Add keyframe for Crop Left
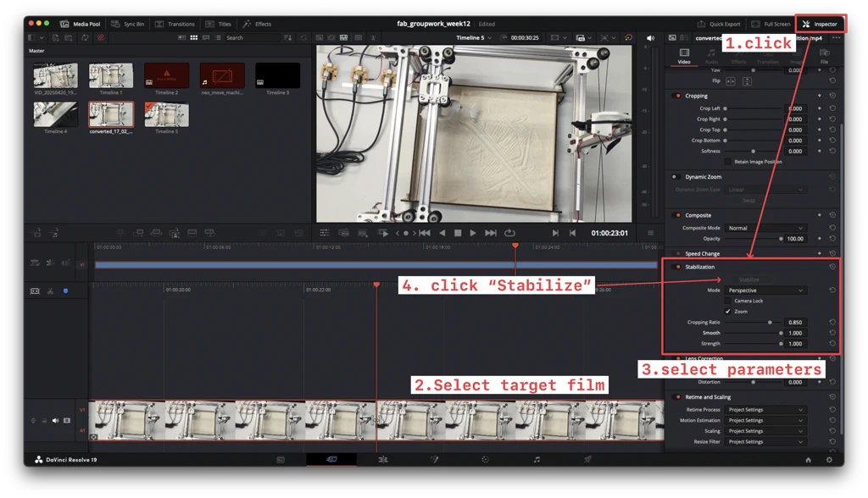This screenshot has width=868, height=498. coord(820,108)
